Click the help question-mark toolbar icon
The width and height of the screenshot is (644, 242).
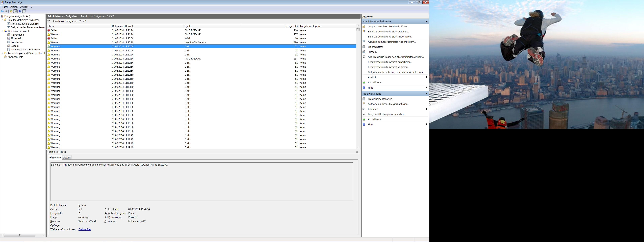20,11
